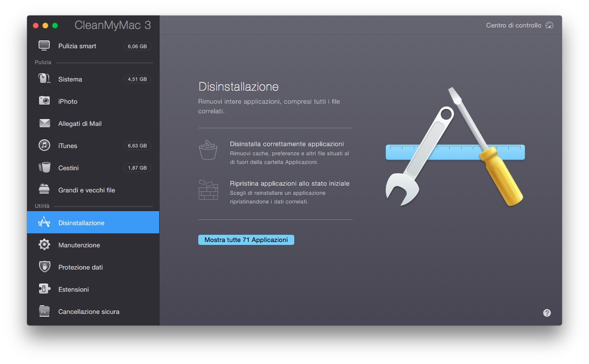589x364 pixels.
Task: Open the Cestini module
Action: point(93,168)
